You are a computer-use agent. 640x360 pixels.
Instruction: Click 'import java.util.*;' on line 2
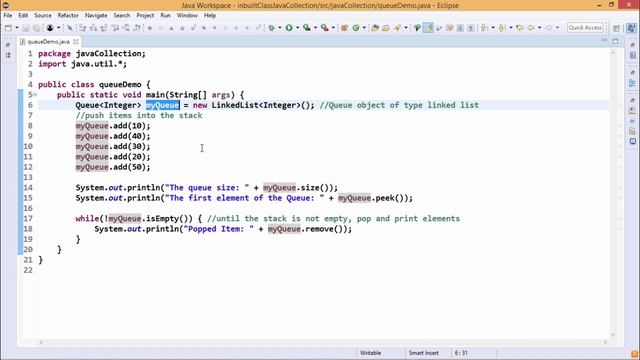point(82,64)
